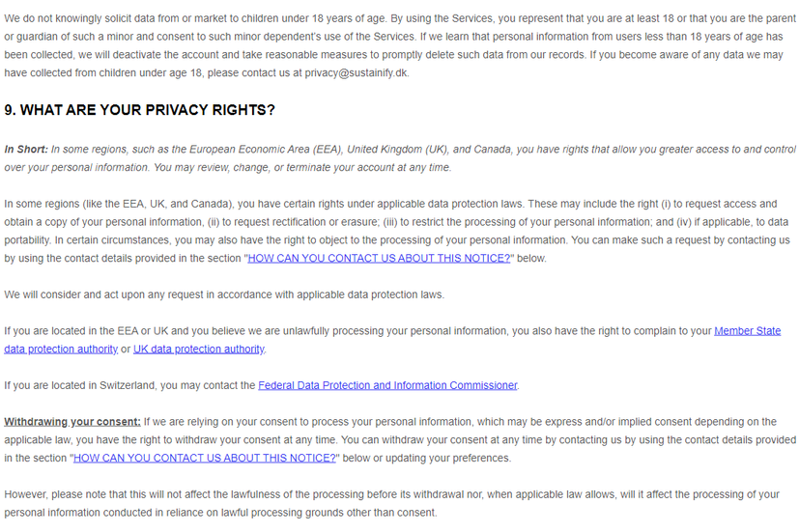Viewport: 799px width, 532px height.
Task: Open contact notice link in data portability paragraph
Action: [x=379, y=258]
